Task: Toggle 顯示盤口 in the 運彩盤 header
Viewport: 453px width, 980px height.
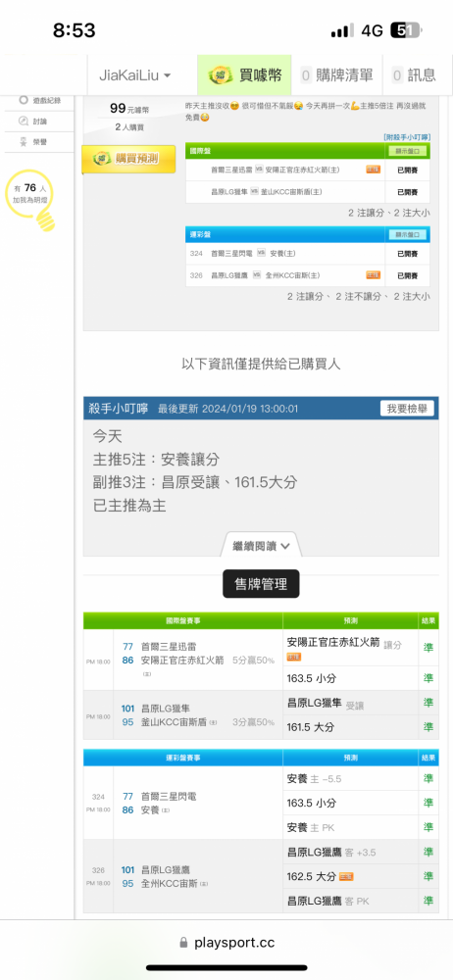Action: 407,234
